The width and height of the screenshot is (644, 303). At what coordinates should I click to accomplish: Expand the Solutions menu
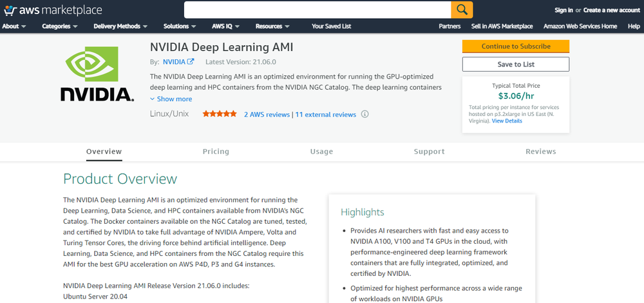180,26
